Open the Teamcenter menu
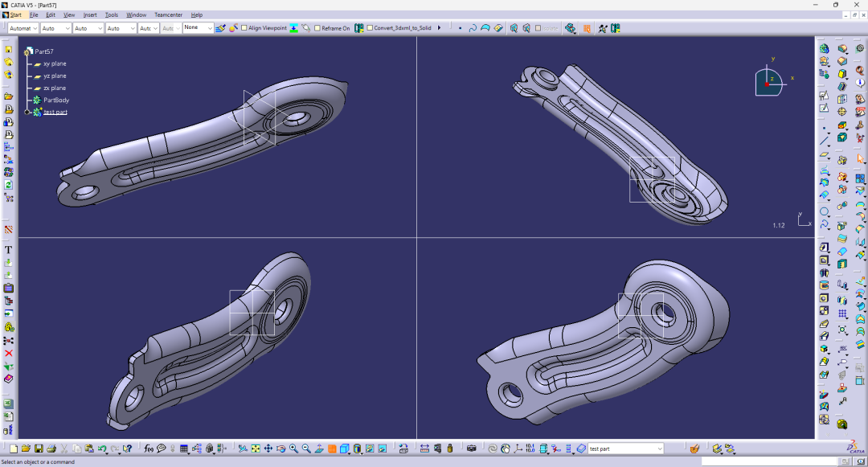The width and height of the screenshot is (868, 467). coord(168,14)
